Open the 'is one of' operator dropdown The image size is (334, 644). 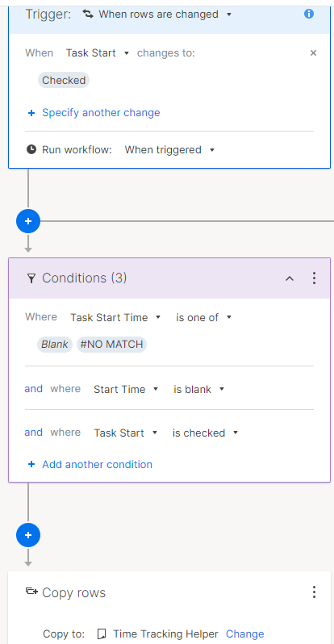(204, 317)
